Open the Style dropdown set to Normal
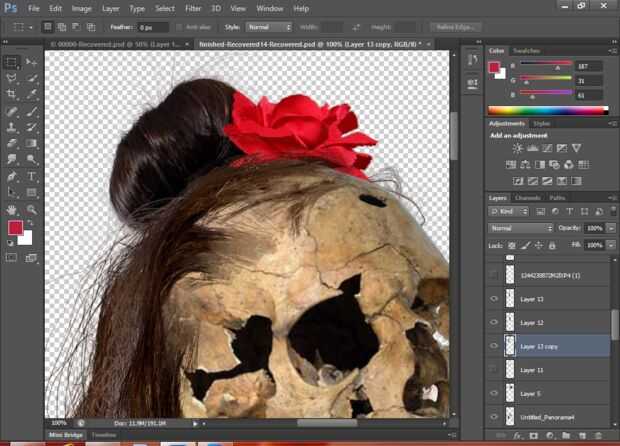Image resolution: width=620 pixels, height=446 pixels. [x=268, y=27]
